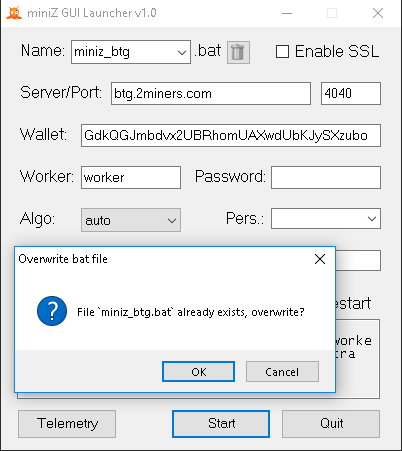
Task: Click the blue question mark dialog icon
Action: coord(52,311)
